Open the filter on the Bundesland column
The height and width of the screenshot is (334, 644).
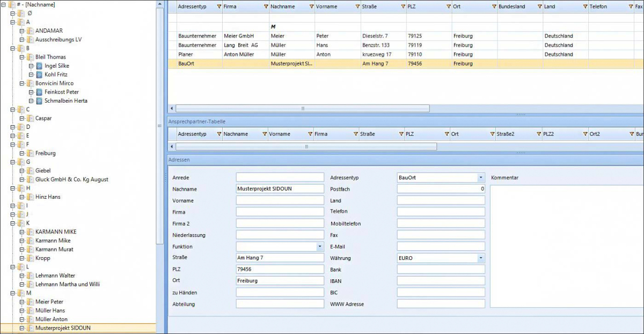(538, 7)
